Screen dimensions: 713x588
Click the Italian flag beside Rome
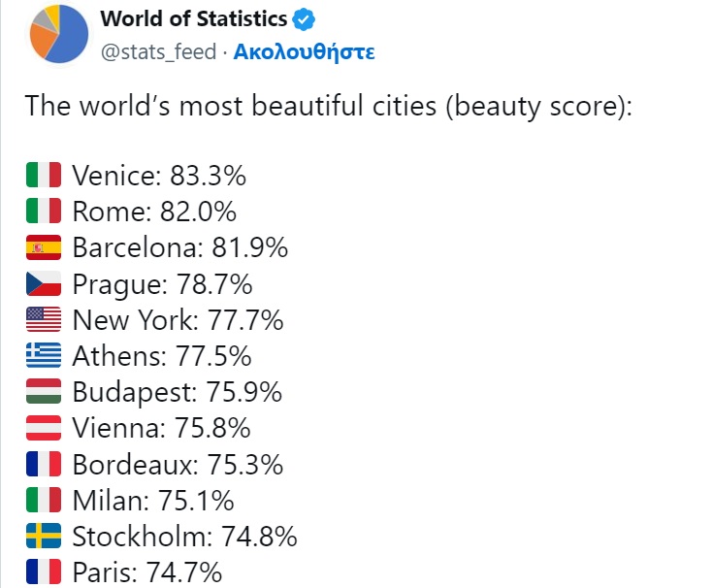[44, 212]
